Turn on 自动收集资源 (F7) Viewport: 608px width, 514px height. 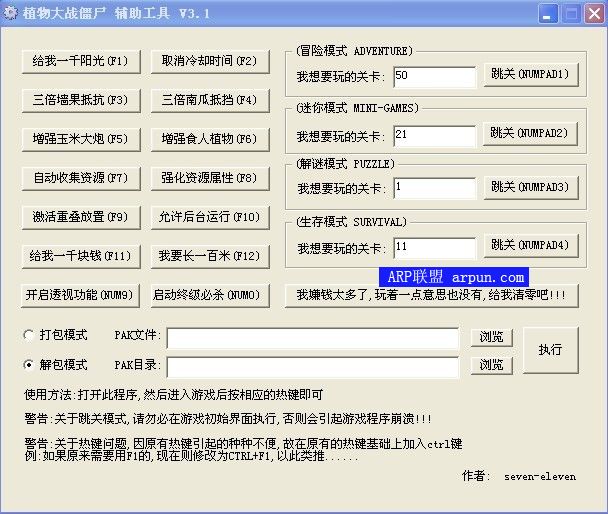point(81,178)
